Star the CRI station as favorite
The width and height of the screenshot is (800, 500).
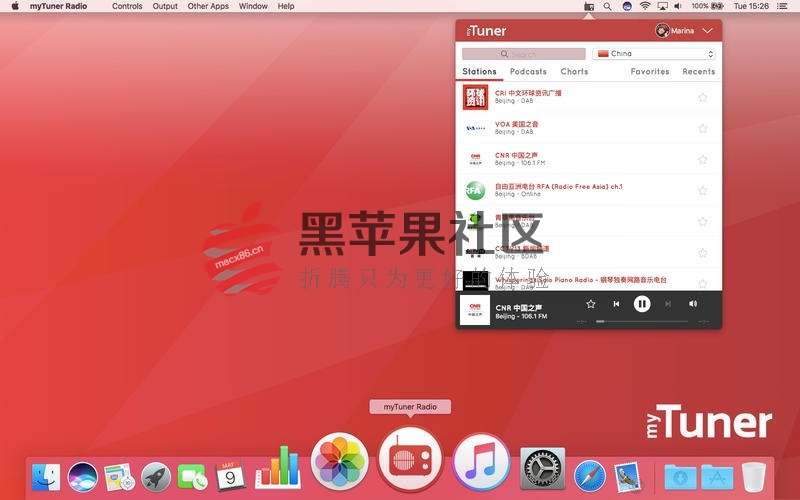pyautogui.click(x=702, y=97)
